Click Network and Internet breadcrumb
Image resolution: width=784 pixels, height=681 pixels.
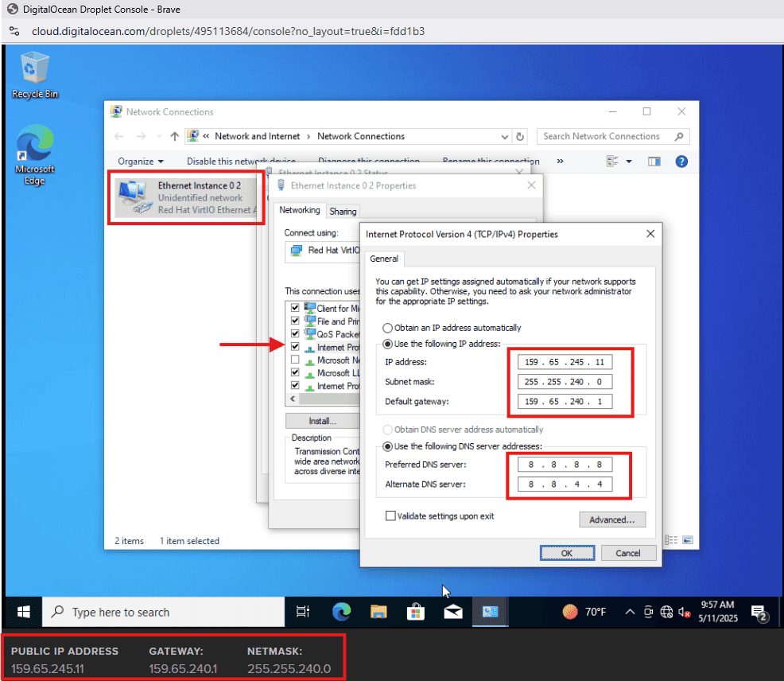click(257, 136)
